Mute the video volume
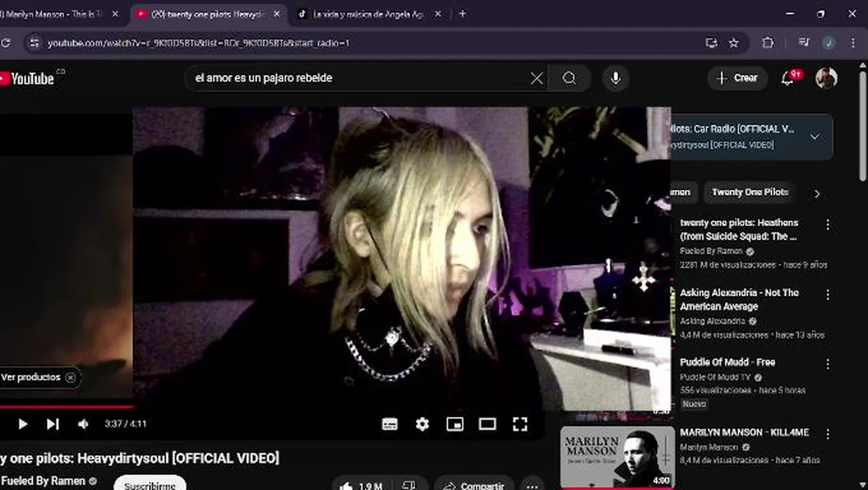The height and width of the screenshot is (490, 868). [82, 424]
